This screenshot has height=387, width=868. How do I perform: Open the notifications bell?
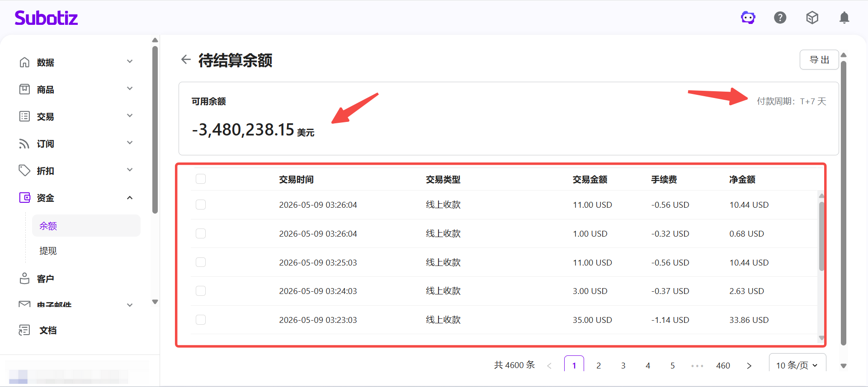click(844, 18)
